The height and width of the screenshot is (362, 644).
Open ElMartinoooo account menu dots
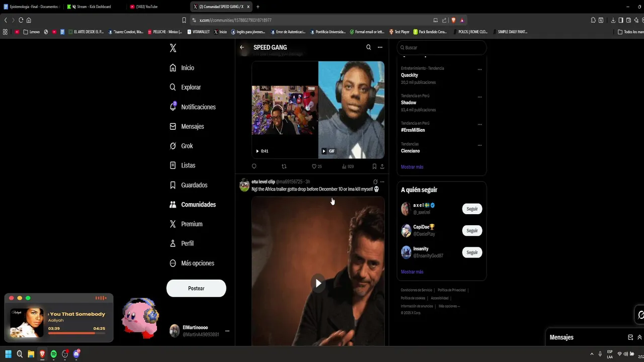[x=227, y=331]
